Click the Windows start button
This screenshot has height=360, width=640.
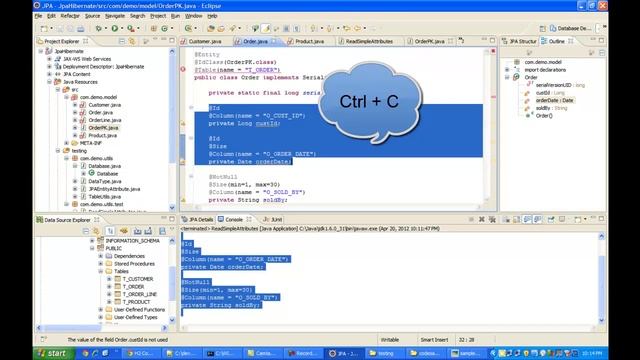(x=53, y=353)
